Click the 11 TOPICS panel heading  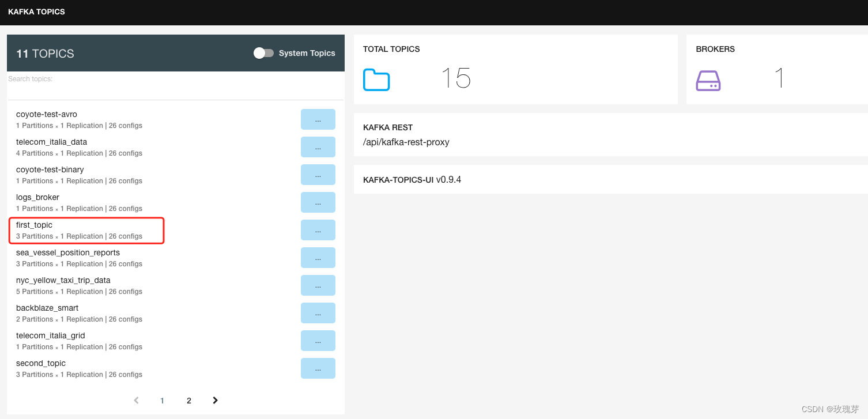[45, 54]
